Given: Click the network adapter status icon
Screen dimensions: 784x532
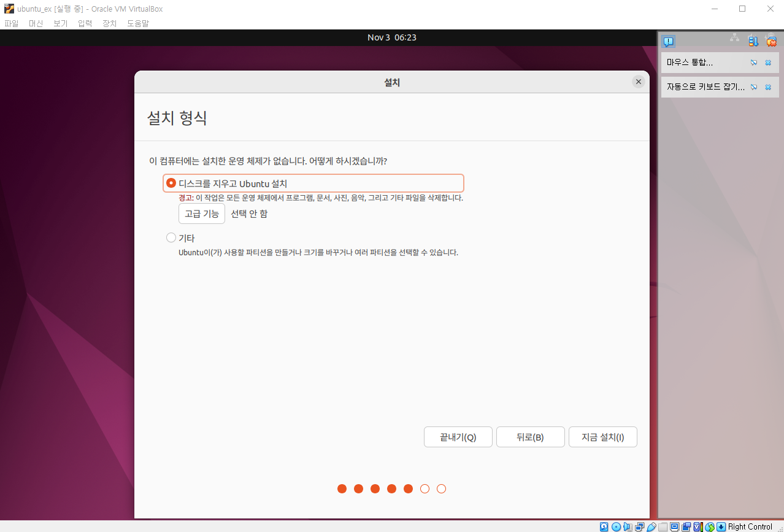Looking at the screenshot, I should [639, 526].
